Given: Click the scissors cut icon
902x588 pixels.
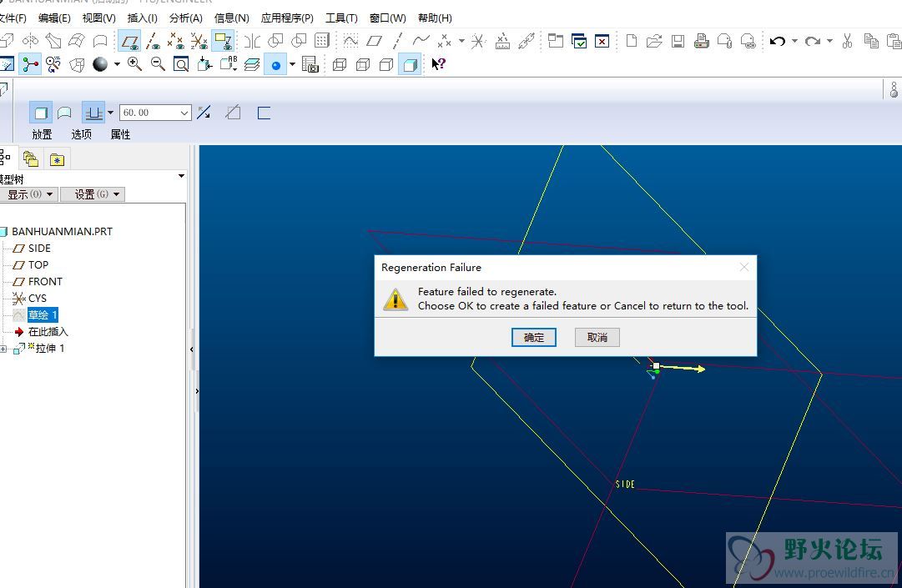Looking at the screenshot, I should tap(848, 41).
